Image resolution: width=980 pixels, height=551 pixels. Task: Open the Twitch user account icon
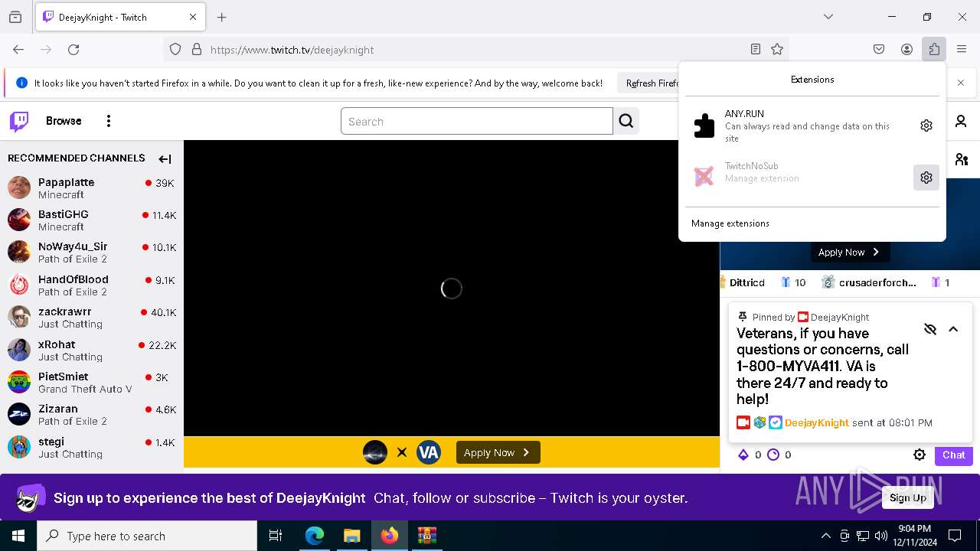point(961,121)
